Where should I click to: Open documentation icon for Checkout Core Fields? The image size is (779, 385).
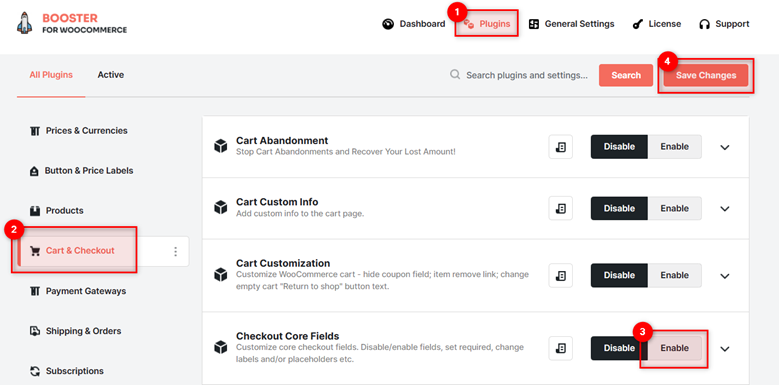click(560, 348)
